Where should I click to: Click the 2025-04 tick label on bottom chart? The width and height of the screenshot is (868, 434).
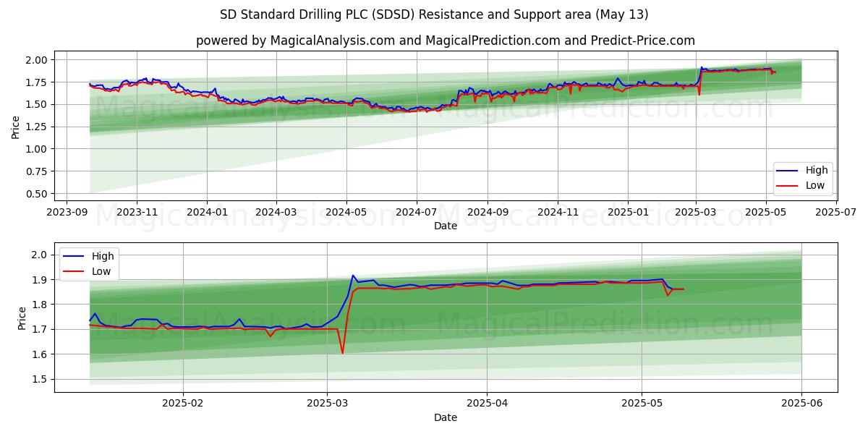pos(487,404)
